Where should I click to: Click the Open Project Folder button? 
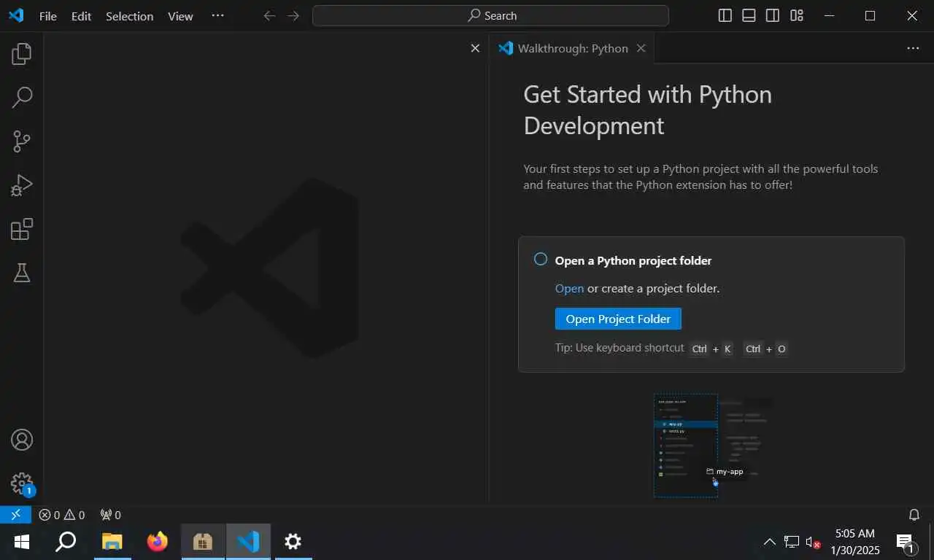click(618, 319)
